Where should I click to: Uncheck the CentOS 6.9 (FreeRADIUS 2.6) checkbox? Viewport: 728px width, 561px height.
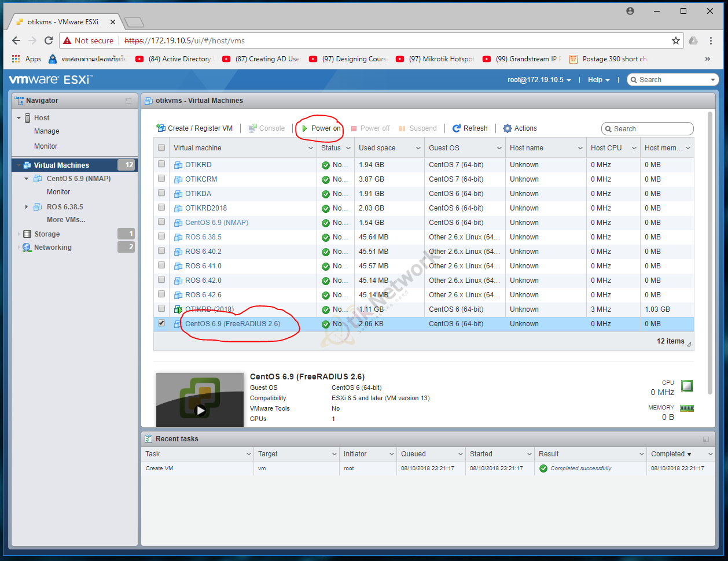tap(161, 323)
